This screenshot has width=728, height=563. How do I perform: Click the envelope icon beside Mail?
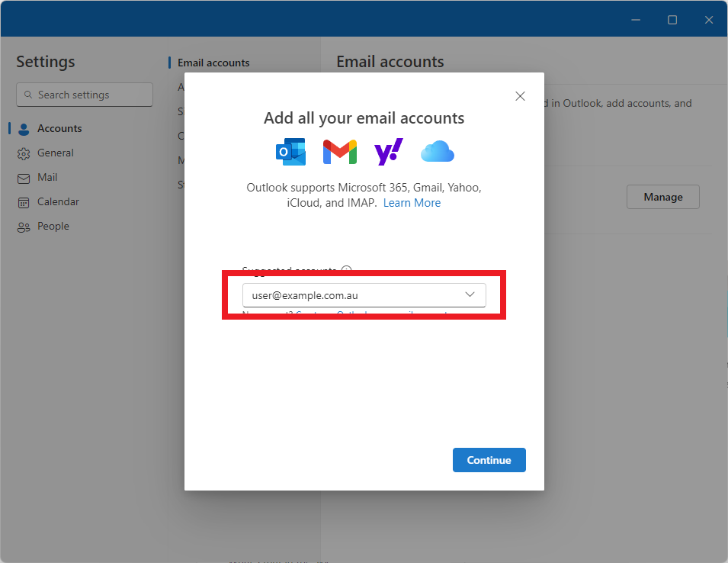coord(23,177)
